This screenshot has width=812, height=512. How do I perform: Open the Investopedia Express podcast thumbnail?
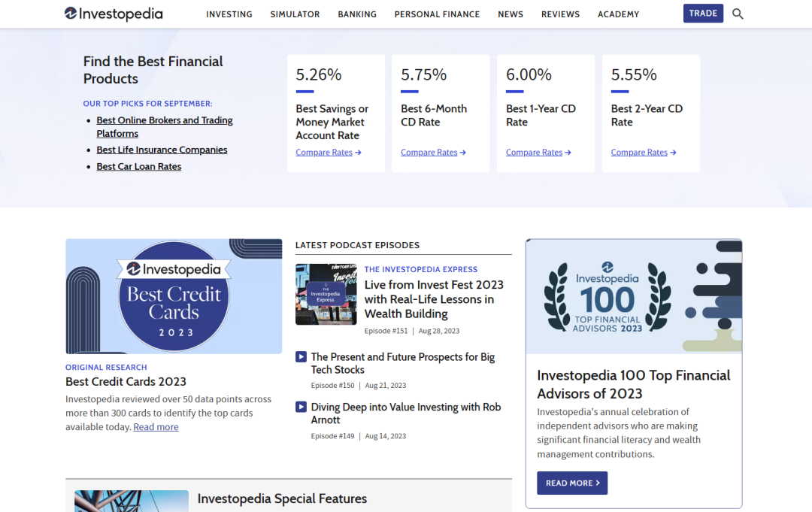click(326, 294)
